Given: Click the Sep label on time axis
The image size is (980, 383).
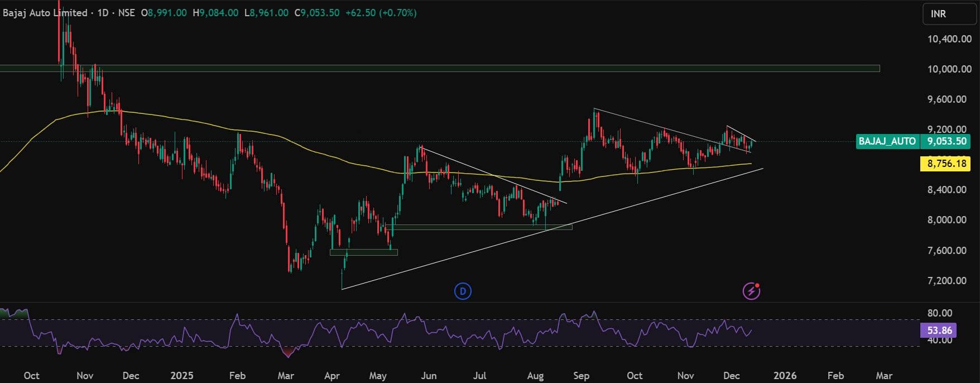Looking at the screenshot, I should (581, 376).
